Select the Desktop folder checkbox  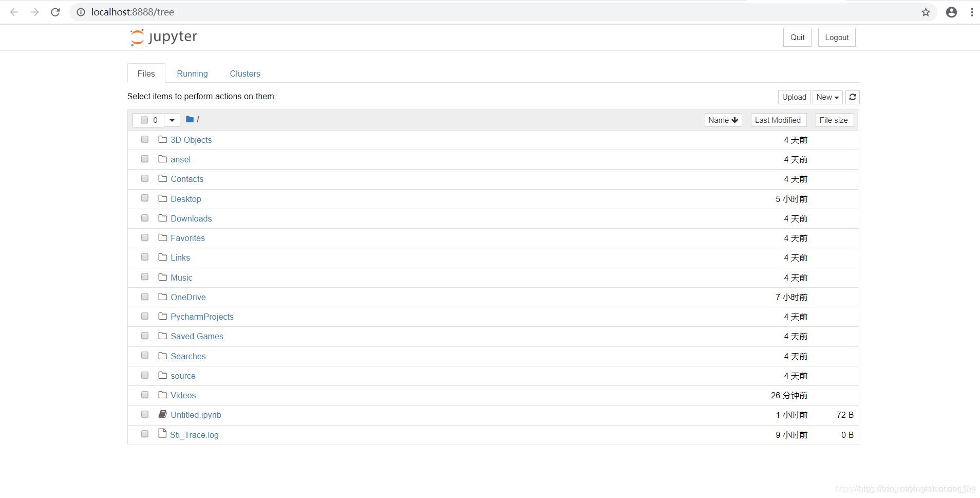click(145, 198)
